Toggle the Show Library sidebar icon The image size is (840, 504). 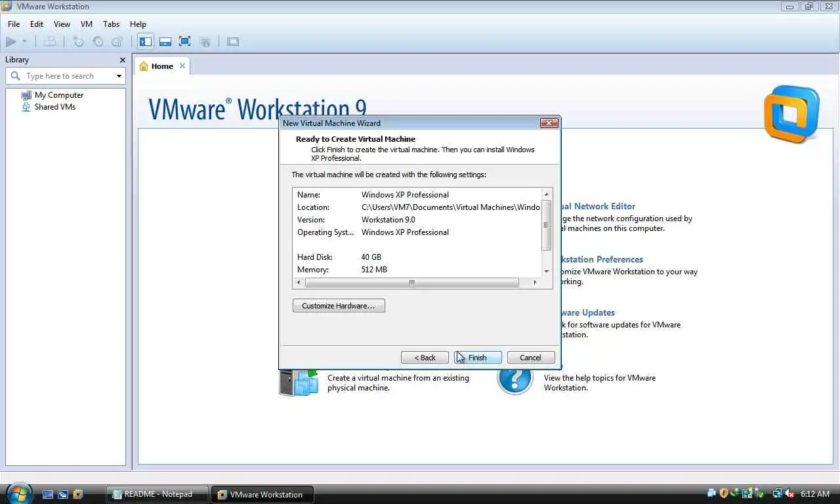point(146,41)
